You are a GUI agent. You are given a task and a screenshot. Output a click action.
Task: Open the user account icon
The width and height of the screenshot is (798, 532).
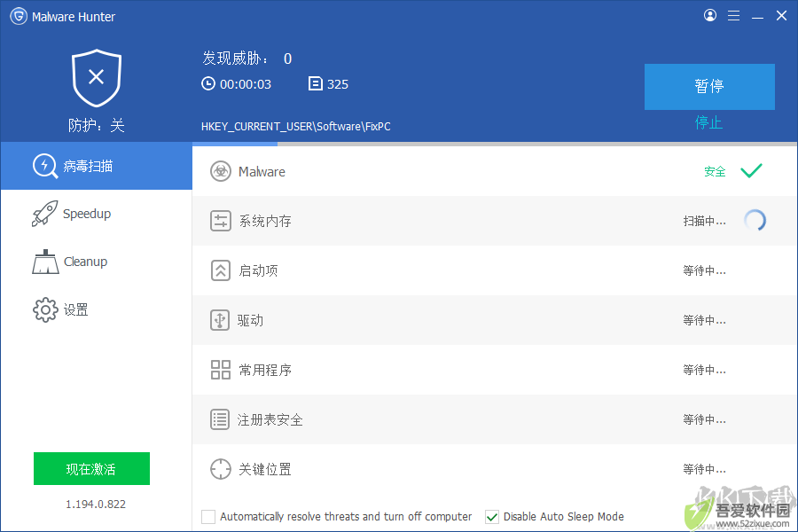[710, 15]
